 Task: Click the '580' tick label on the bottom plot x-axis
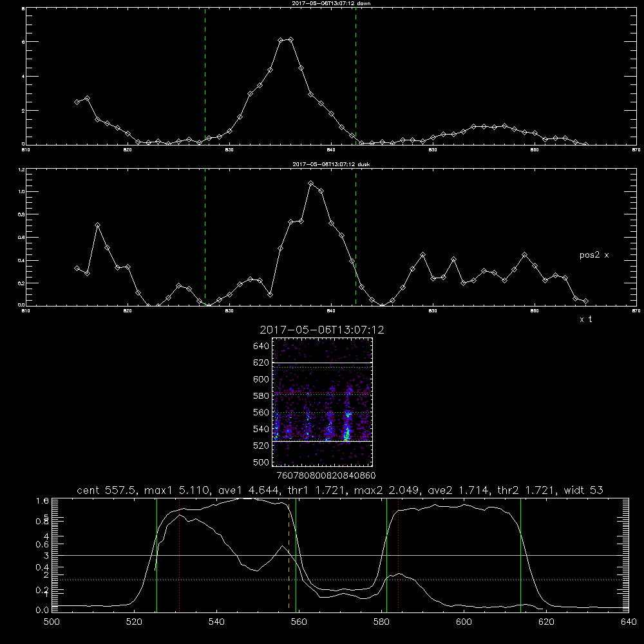[x=381, y=622]
